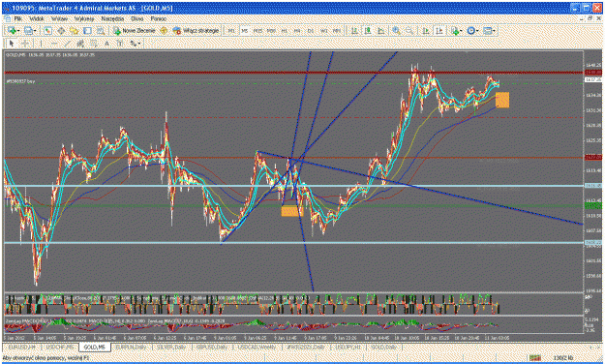Pick the Trendline drawing tool
This screenshot has width=605, height=364.
[x=68, y=44]
